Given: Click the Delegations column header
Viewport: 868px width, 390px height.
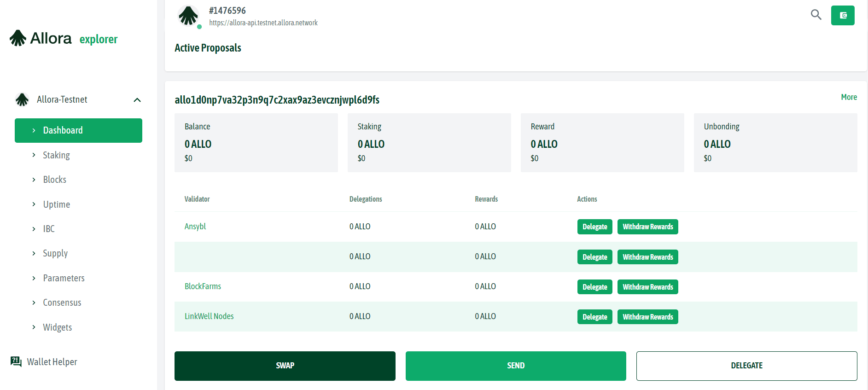Looking at the screenshot, I should [x=366, y=199].
